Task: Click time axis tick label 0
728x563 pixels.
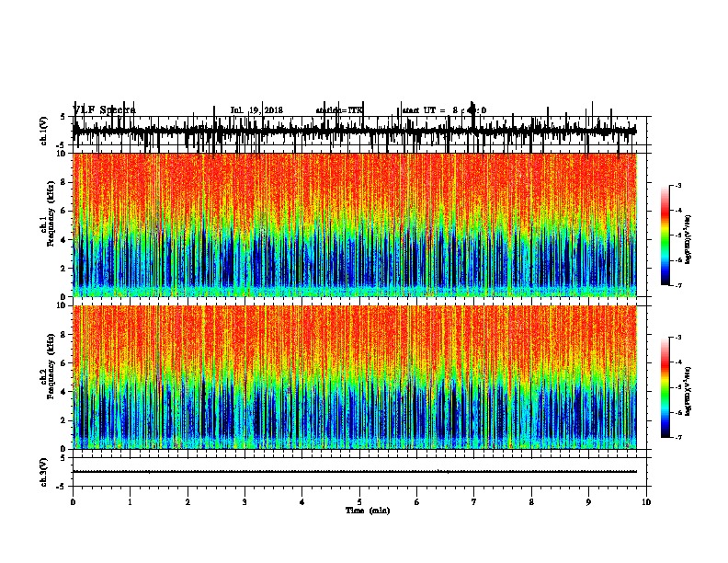Action: [73, 502]
